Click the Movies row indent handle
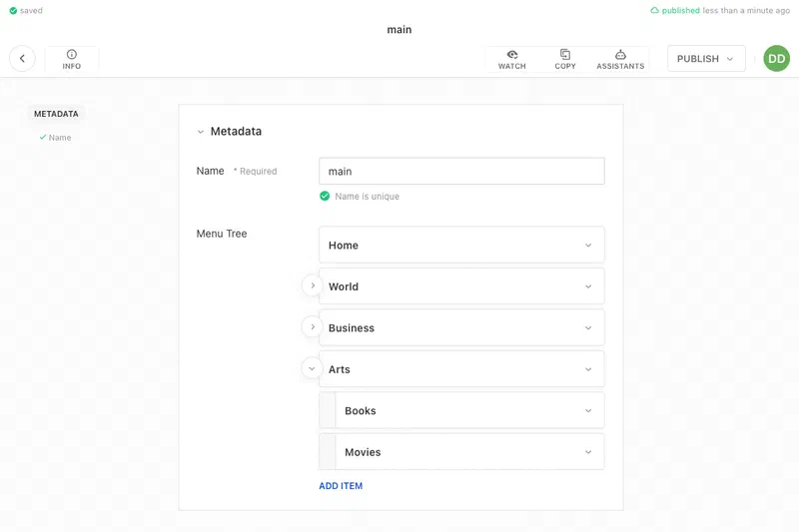Viewport: 799px width, 532px height. (x=328, y=451)
